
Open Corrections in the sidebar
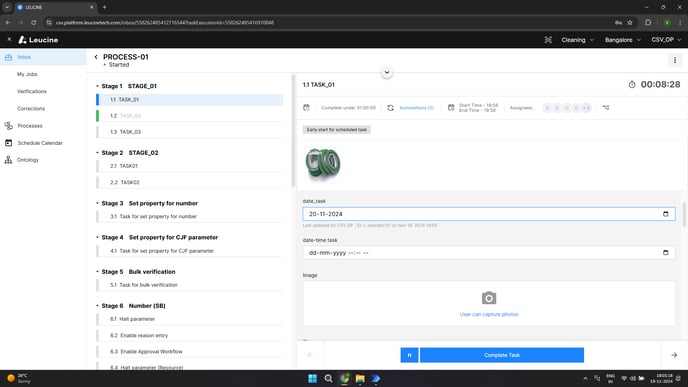(x=31, y=108)
